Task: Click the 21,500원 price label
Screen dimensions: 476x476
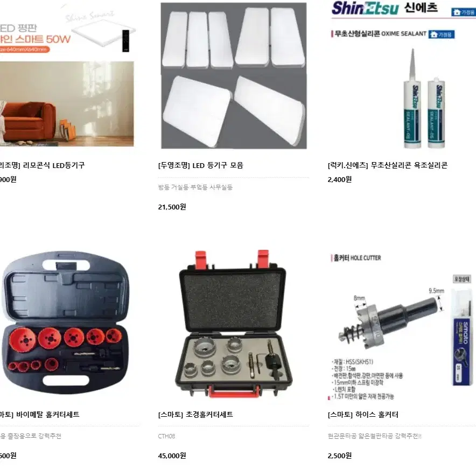Action: 172,207
